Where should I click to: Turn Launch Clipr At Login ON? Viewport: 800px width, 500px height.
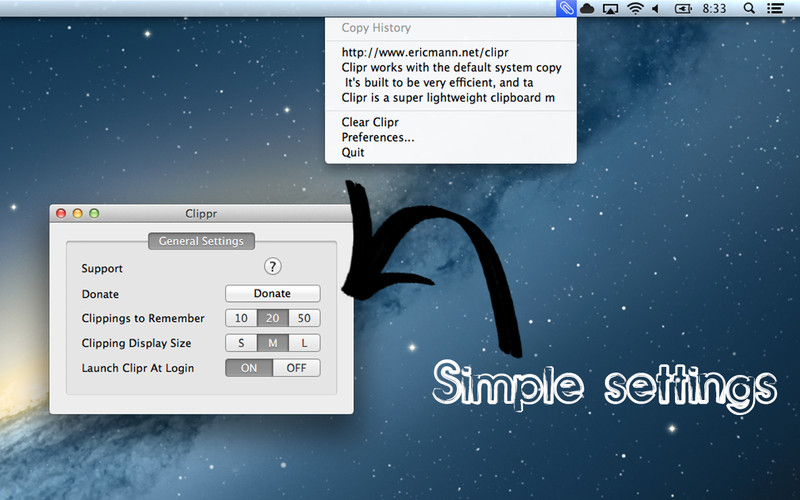click(249, 368)
